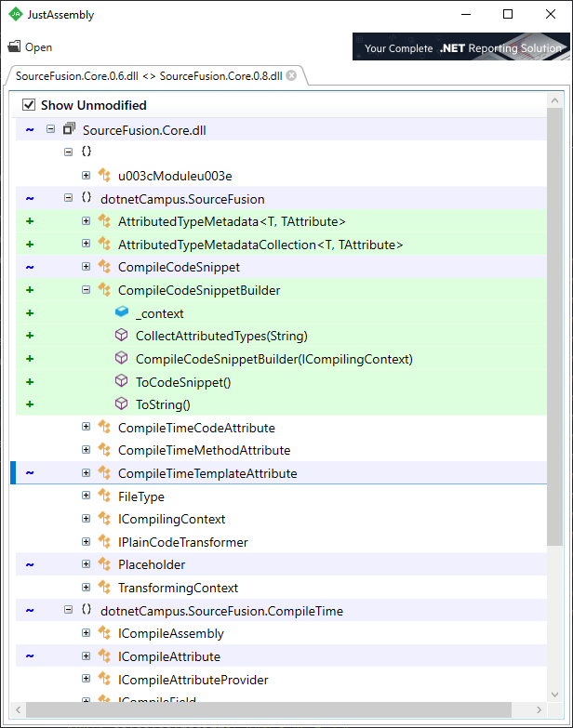Open the .NET Reporting Solution banner
This screenshot has height=728, width=573.
[x=460, y=47]
